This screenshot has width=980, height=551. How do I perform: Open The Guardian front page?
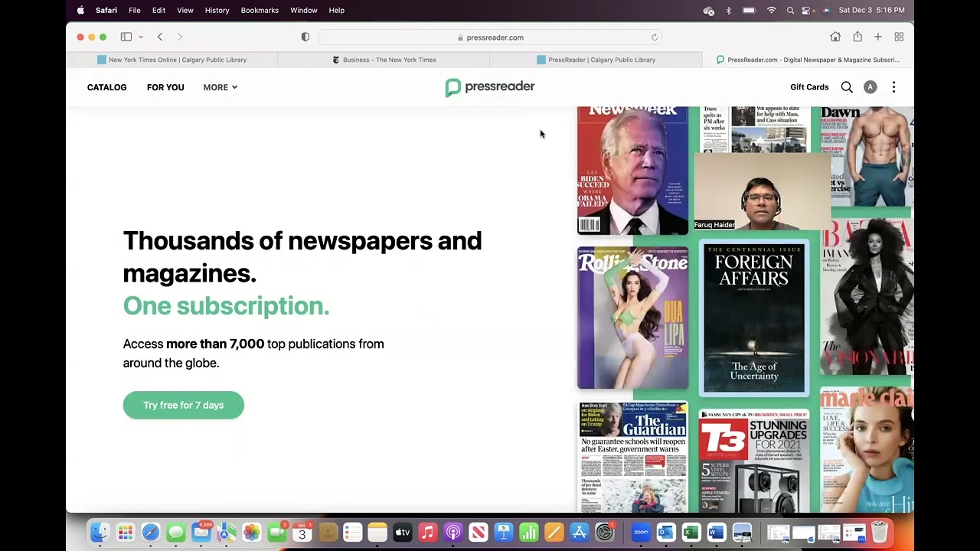tap(632, 457)
